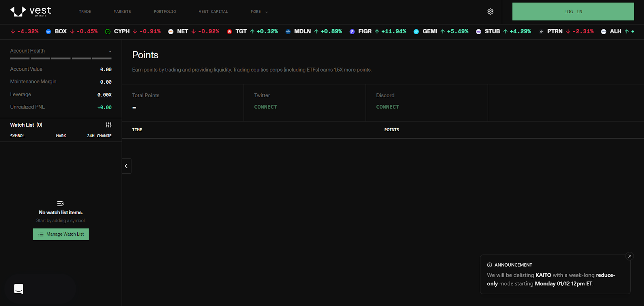Click the PTRN ticker coin icon

[x=541, y=32]
